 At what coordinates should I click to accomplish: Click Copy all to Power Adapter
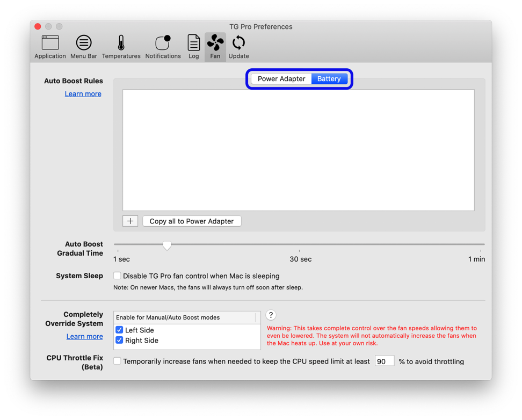point(192,221)
